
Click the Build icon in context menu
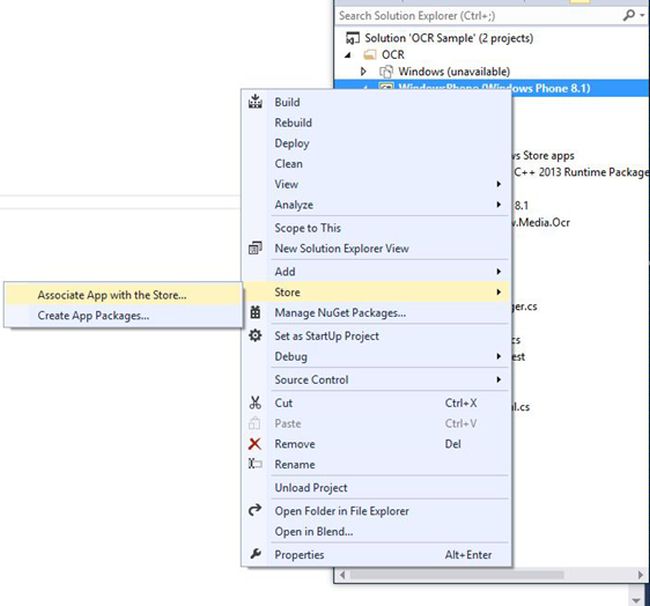click(255, 101)
